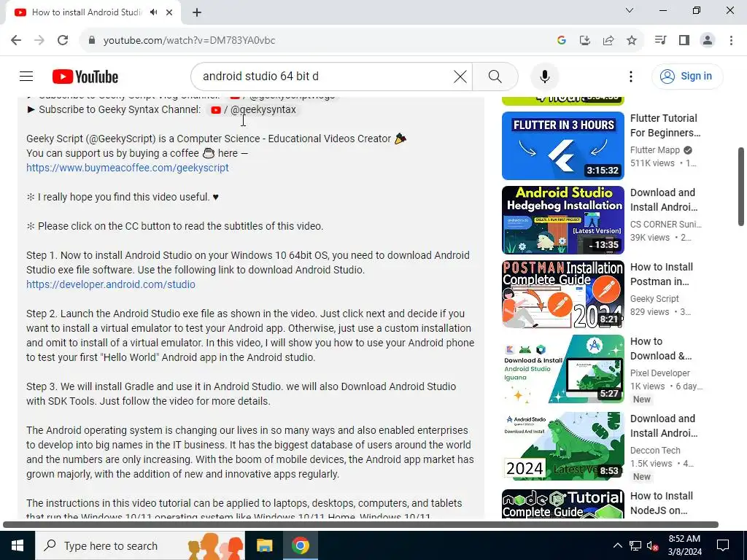Open the tab search chevron

[630, 10]
